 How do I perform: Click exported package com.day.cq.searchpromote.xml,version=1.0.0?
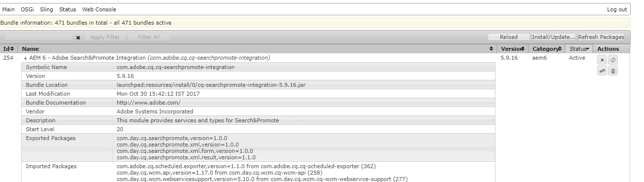(177, 145)
